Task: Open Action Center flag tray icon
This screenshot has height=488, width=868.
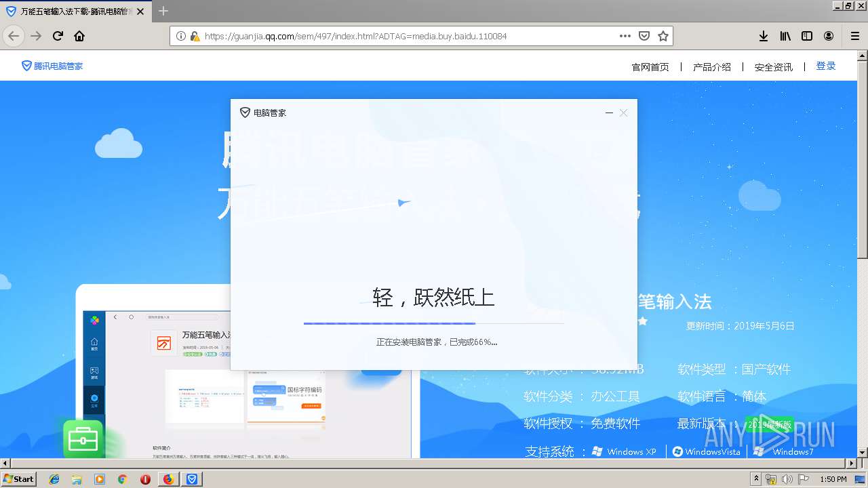Action: [802, 479]
